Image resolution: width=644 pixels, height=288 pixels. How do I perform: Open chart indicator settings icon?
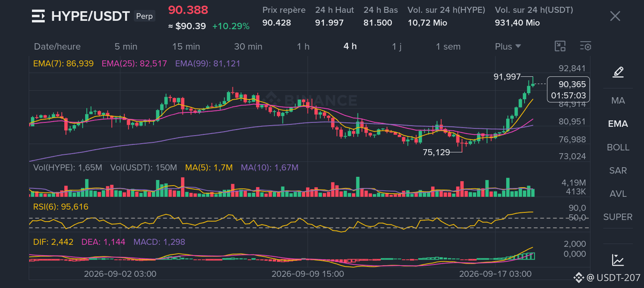point(585,46)
